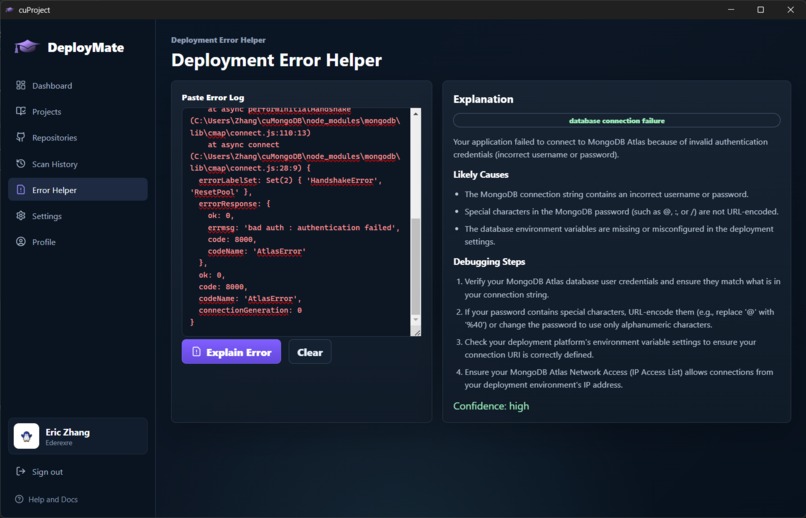The height and width of the screenshot is (518, 806).
Task: Click inside the Paste Error Log textarea
Action: [296, 222]
